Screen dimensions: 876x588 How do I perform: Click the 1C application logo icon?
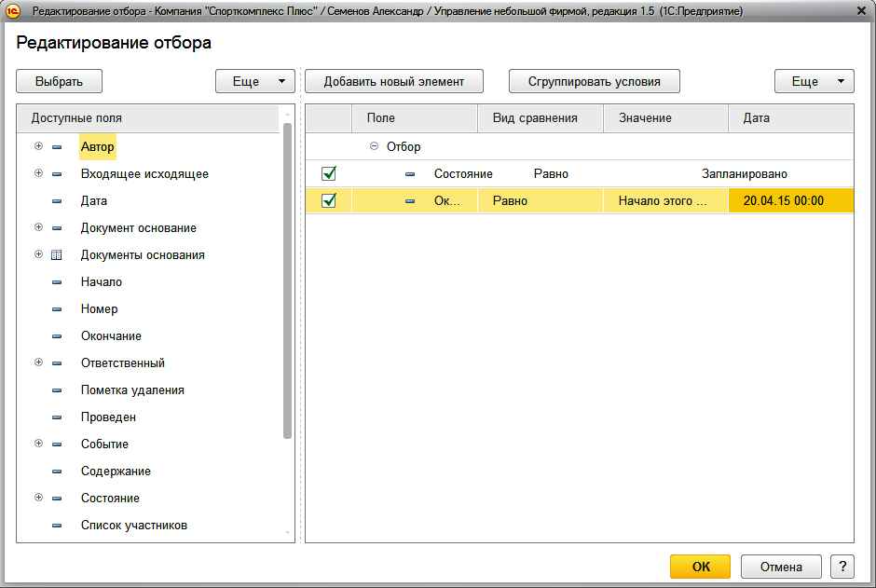(12, 10)
